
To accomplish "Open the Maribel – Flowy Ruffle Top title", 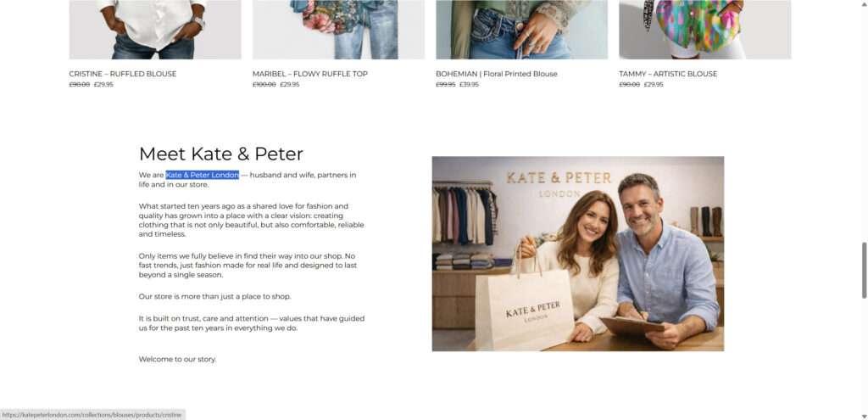I will (x=310, y=74).
